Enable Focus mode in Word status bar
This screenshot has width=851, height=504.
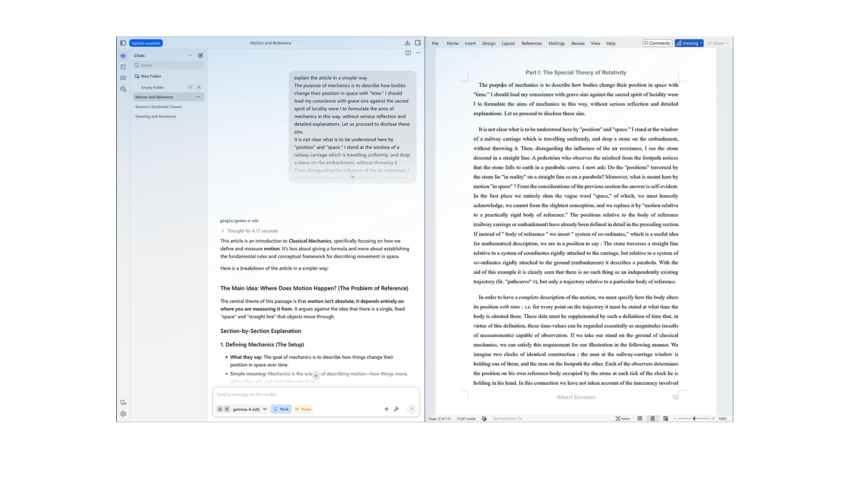tap(623, 419)
